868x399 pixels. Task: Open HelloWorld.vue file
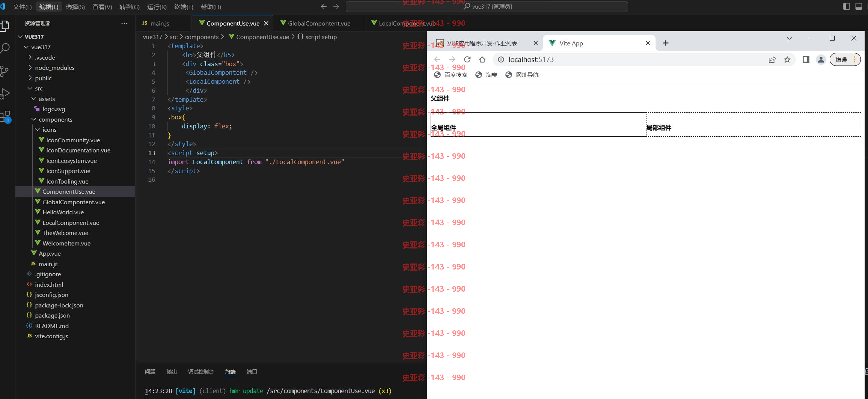(75, 212)
